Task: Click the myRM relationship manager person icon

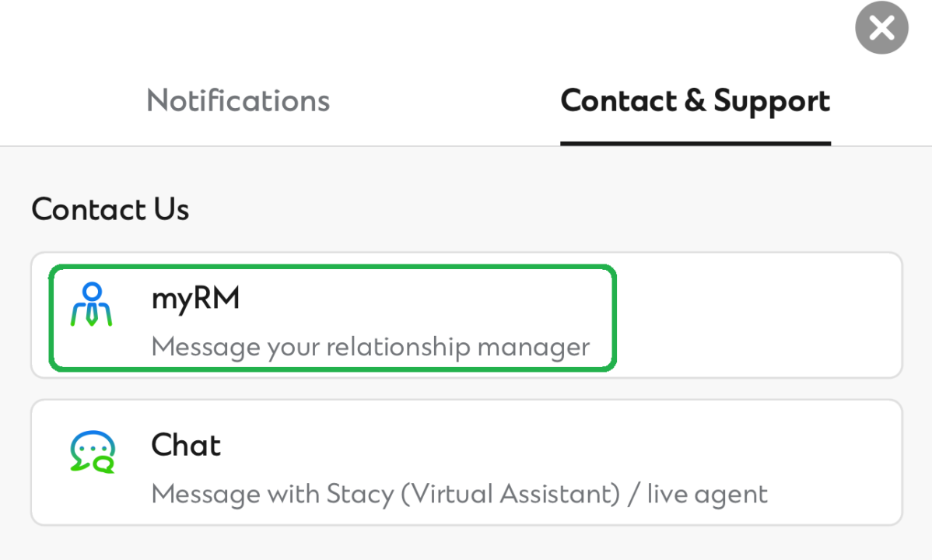Action: click(x=91, y=305)
